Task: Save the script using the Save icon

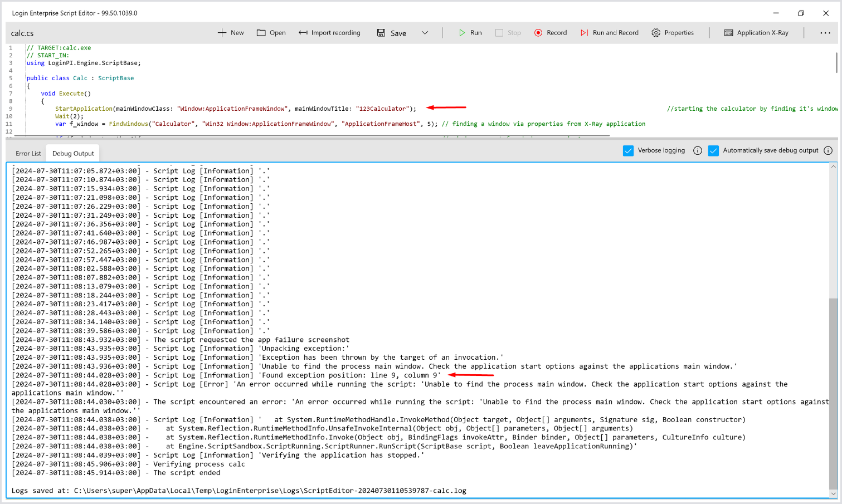Action: (381, 33)
